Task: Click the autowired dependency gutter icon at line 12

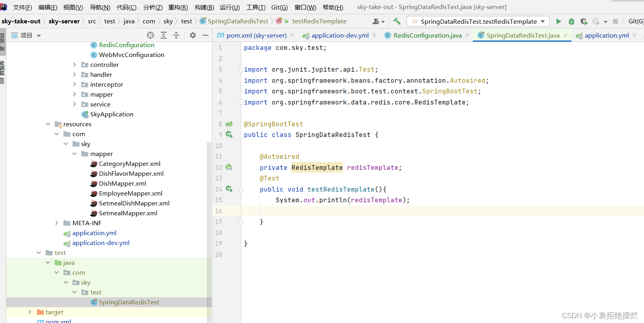Action: pyautogui.click(x=229, y=167)
